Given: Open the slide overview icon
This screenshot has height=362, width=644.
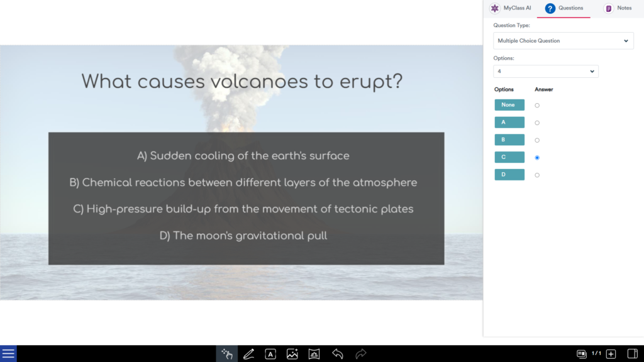Looking at the screenshot, I should click(581, 353).
